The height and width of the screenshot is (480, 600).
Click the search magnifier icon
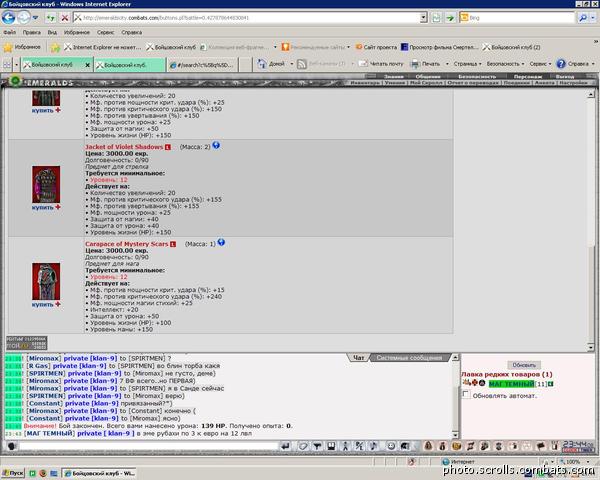582,18
